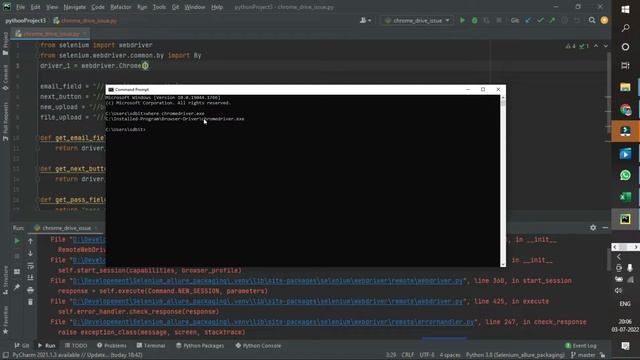Open the Window menu
640x360 pixels.
click(195, 7)
